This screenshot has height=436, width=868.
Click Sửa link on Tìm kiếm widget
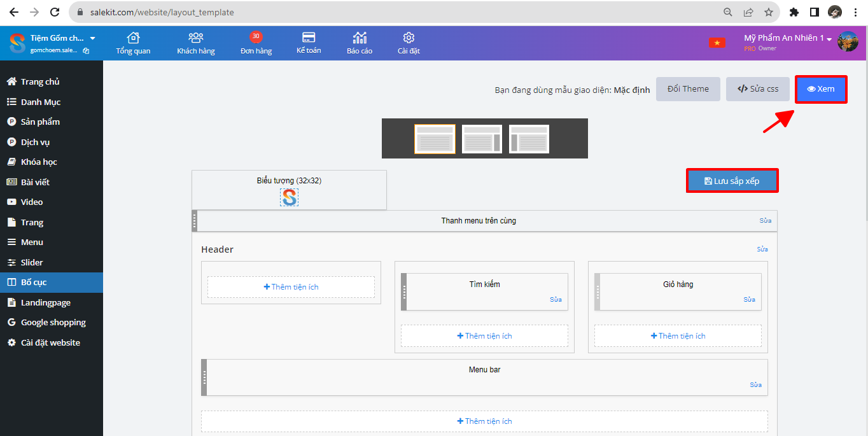click(556, 299)
